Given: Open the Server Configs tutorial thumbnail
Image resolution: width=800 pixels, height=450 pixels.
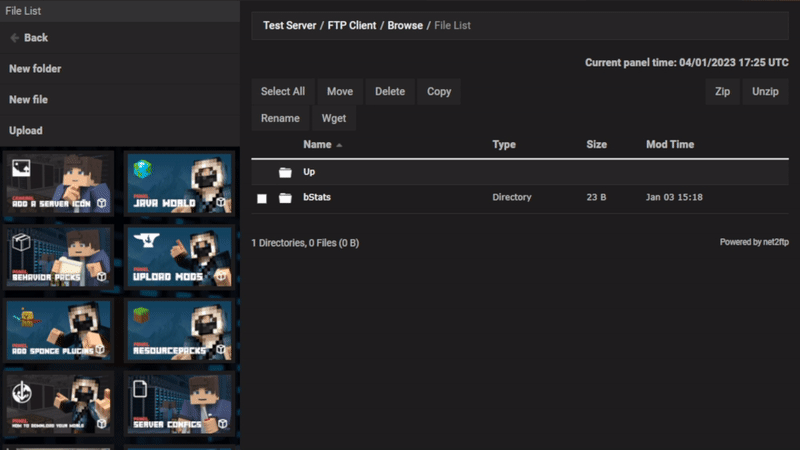Looking at the screenshot, I should [179, 404].
